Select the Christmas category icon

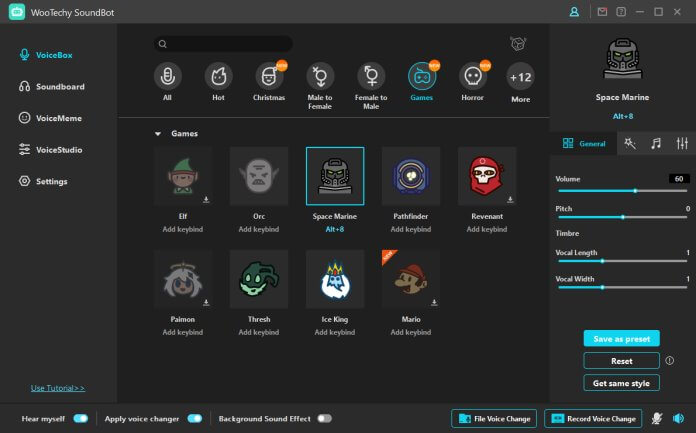click(x=269, y=76)
